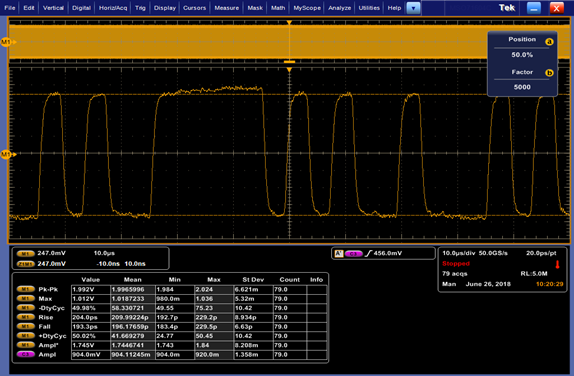The image size is (574, 376).
Task: Click the zoom window trigger marker
Action: 289,70
